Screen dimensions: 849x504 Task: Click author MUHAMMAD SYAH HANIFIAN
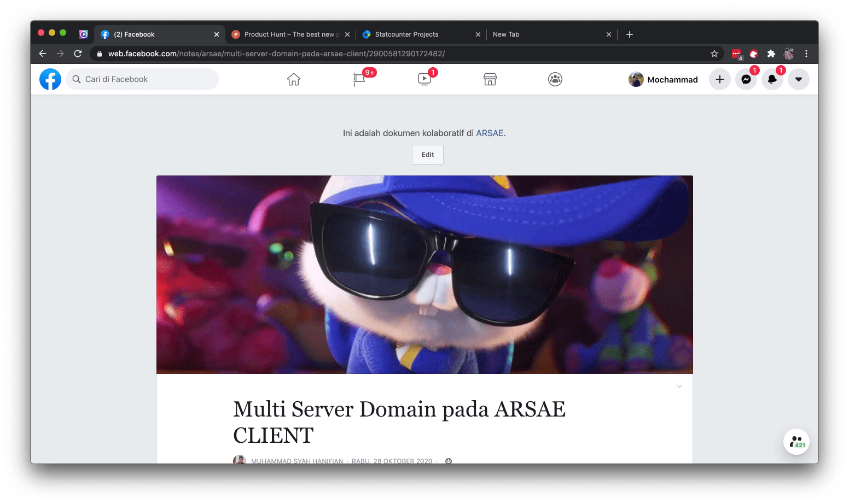click(297, 461)
